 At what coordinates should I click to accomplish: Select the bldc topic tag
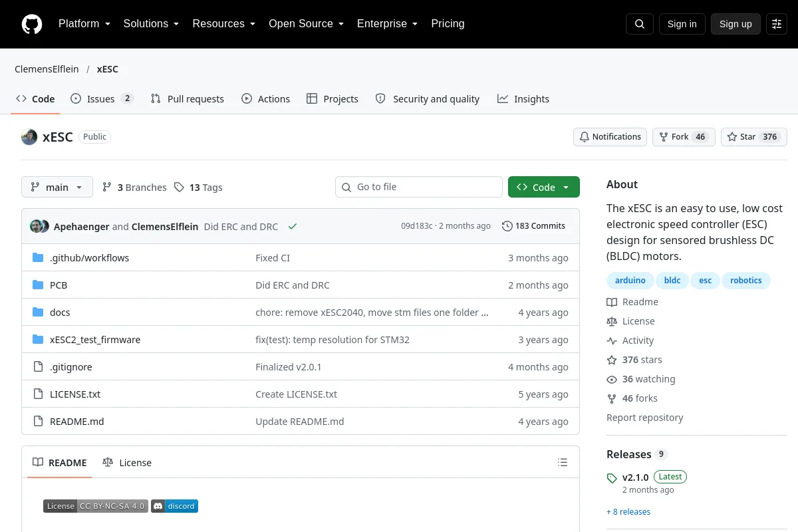pyautogui.click(x=672, y=281)
